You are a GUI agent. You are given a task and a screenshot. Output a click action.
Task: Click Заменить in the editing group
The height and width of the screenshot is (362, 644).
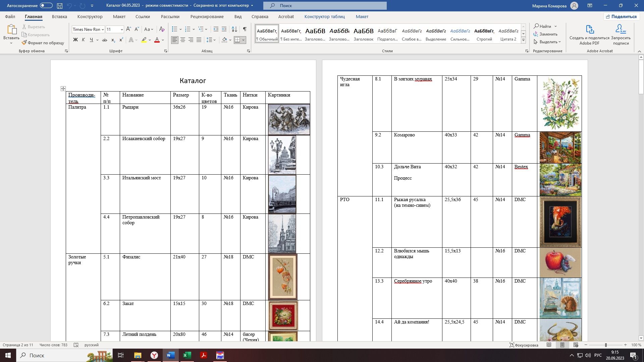545,34
